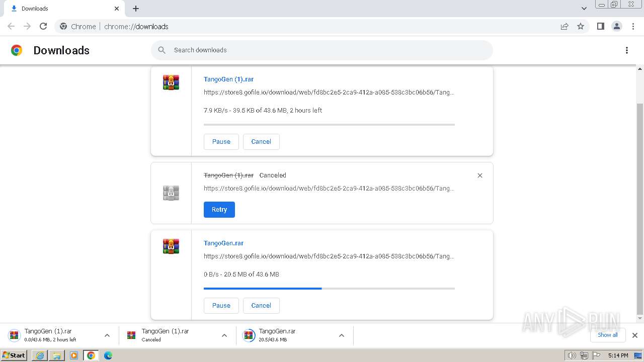This screenshot has width=644, height=362.
Task: Pause the TangoGen (1).rar download
Action: click(x=221, y=142)
